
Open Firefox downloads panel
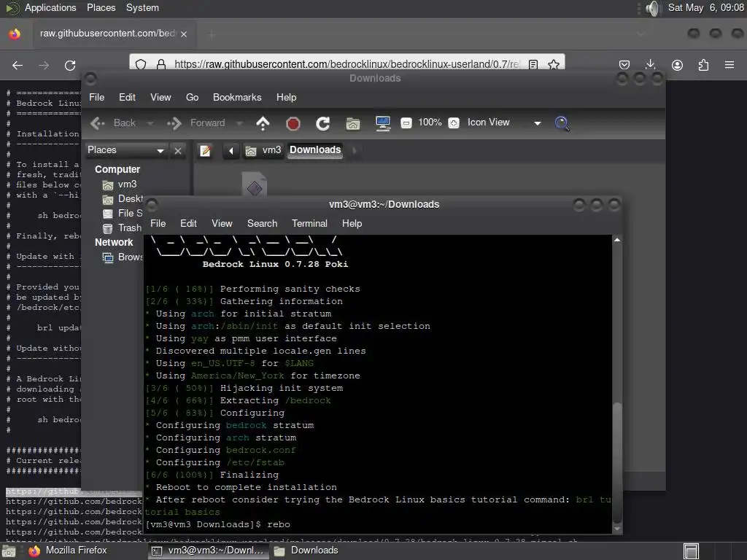(x=650, y=65)
